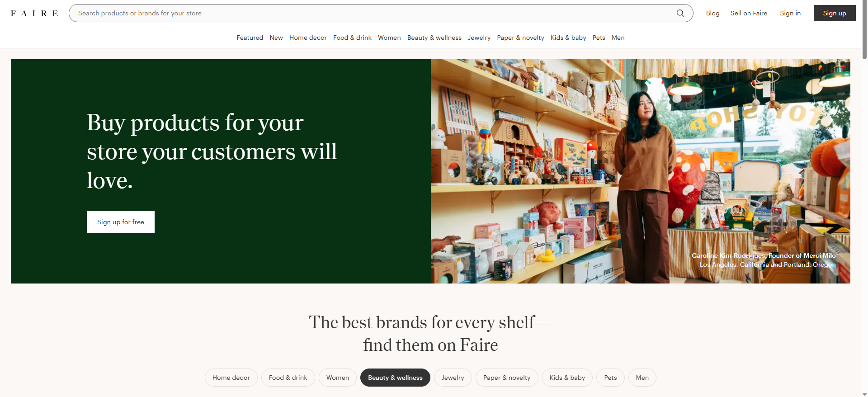Open Home decor in top navigation
Viewport: 868px width, 397px height.
coord(308,38)
